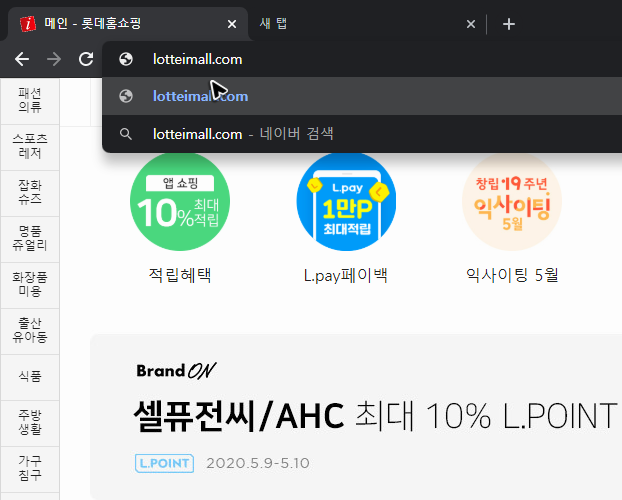Close the 새 탭 tab

click(x=471, y=24)
